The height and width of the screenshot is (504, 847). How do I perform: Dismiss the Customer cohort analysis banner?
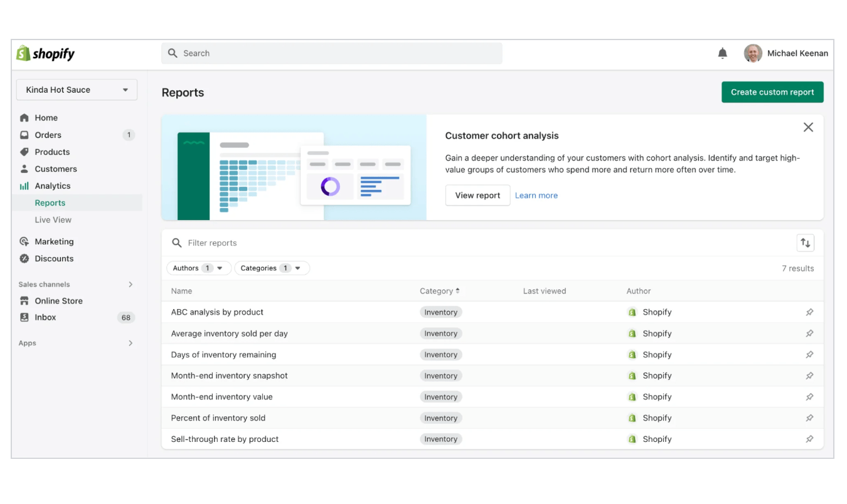(x=808, y=127)
